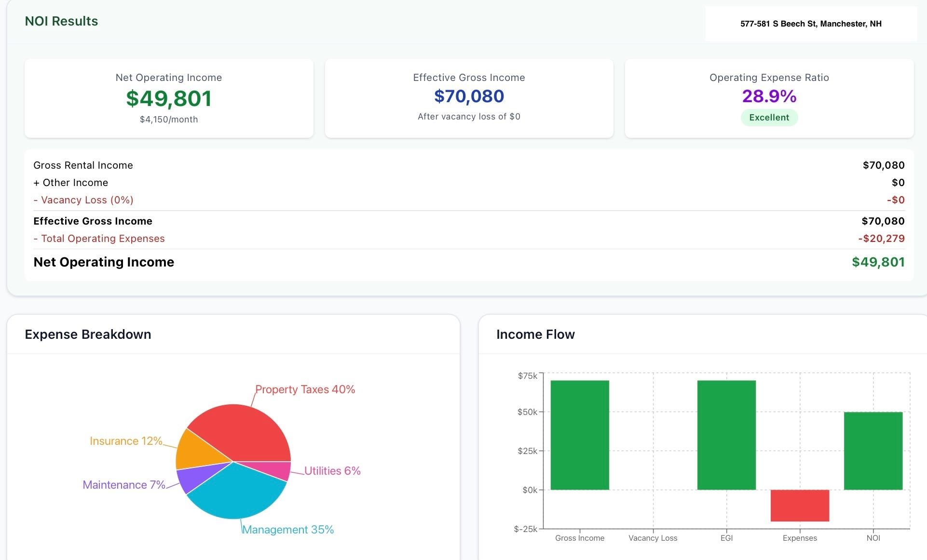Click the 577-581 S Beech St address label
Image resolution: width=927 pixels, height=560 pixels.
pos(811,24)
